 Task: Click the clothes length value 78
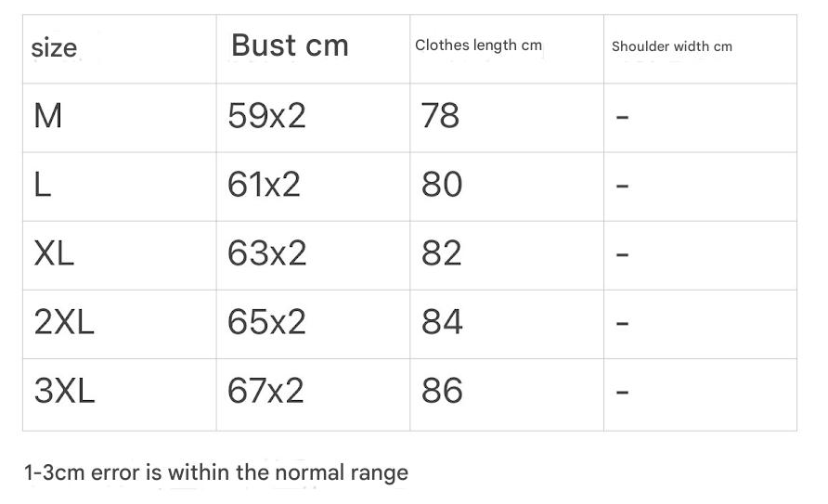(440, 117)
